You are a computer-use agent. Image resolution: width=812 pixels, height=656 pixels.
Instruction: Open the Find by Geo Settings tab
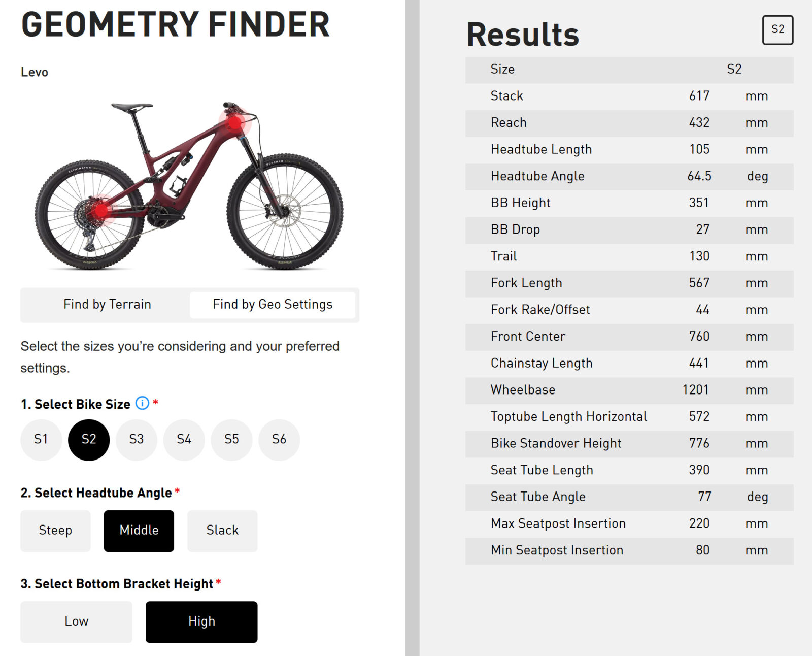click(273, 305)
